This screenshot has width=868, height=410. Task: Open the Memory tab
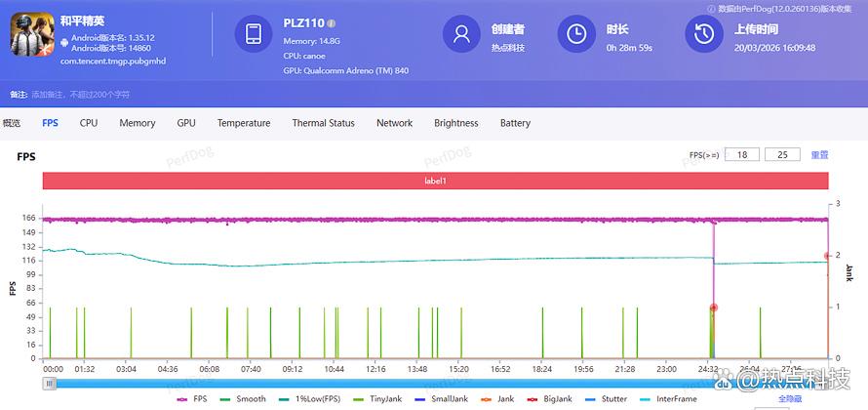coord(138,123)
